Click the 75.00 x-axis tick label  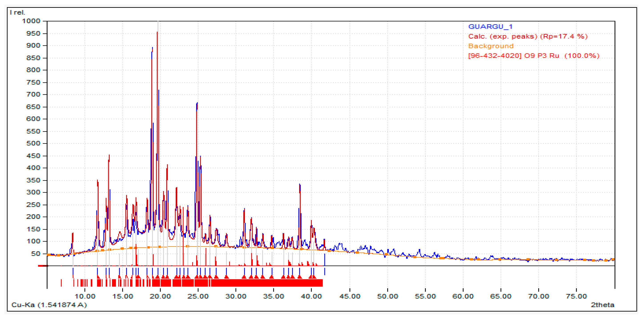click(576, 296)
